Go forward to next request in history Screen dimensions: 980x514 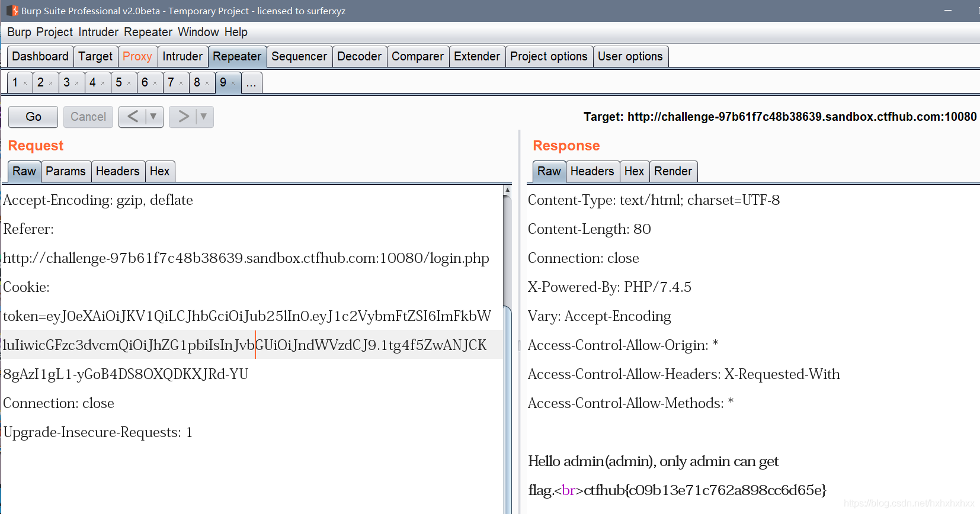pos(184,117)
